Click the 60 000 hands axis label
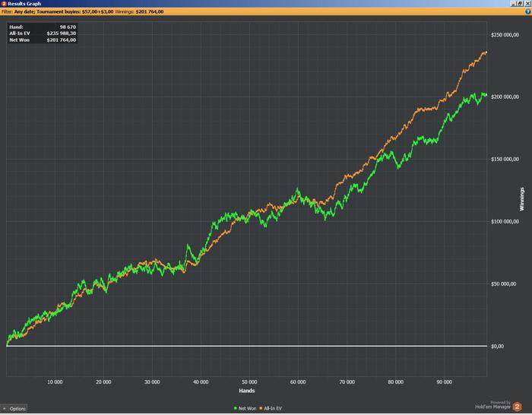532x415 pixels. 298,382
